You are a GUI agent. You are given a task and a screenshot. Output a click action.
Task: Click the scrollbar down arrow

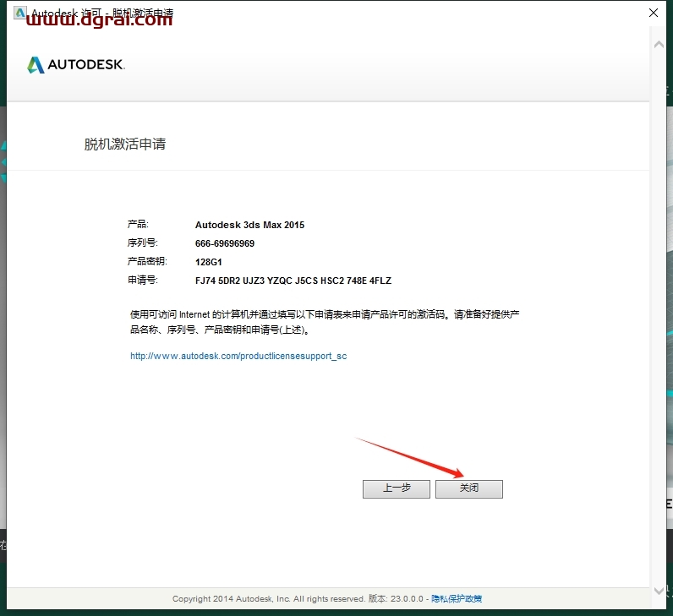click(659, 591)
